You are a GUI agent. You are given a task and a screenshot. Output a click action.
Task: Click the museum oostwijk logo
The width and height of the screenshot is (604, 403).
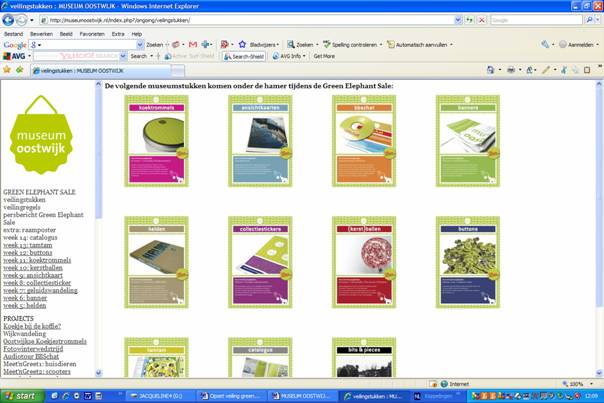[41, 135]
